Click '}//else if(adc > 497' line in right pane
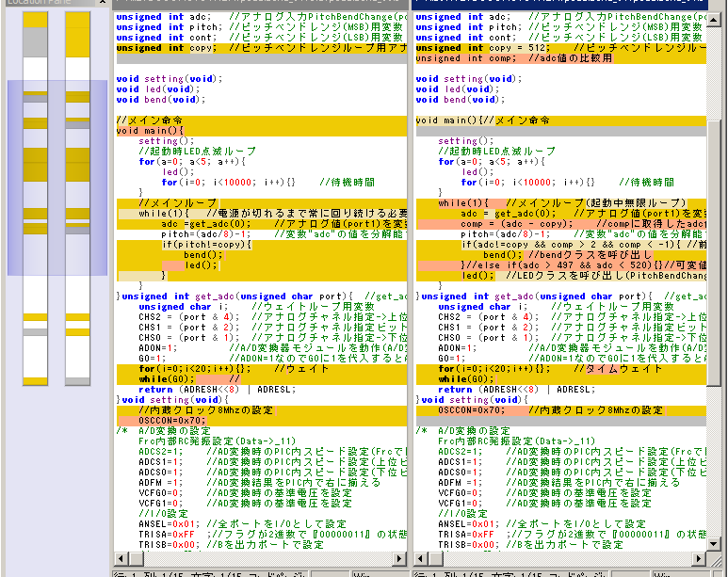The height and width of the screenshot is (577, 728). tap(561, 265)
